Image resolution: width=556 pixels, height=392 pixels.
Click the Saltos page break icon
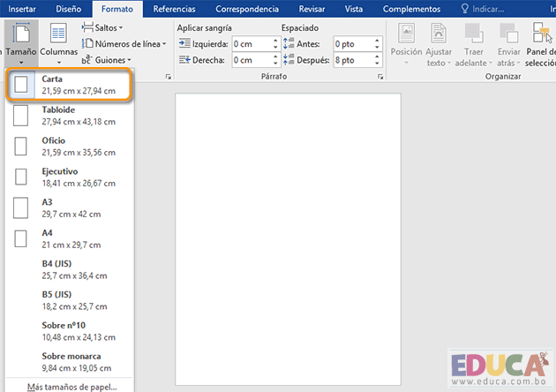[87, 27]
